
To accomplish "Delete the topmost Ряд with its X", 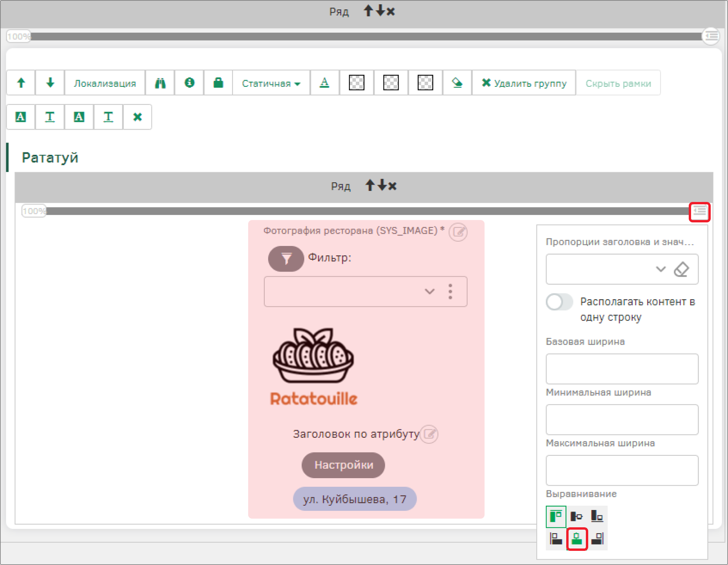I will [x=390, y=11].
